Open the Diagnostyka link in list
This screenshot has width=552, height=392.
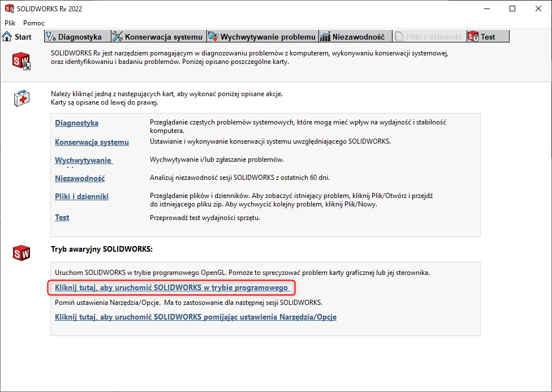click(x=76, y=123)
